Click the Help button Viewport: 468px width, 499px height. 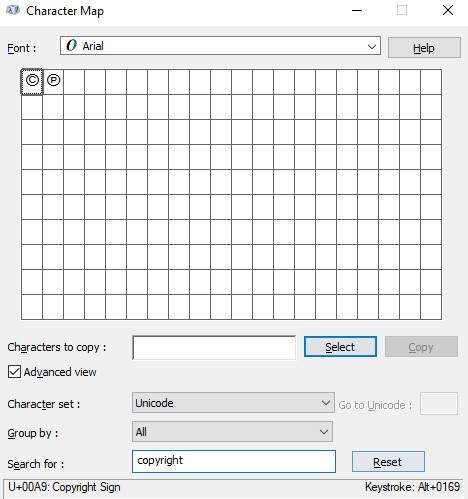424,48
